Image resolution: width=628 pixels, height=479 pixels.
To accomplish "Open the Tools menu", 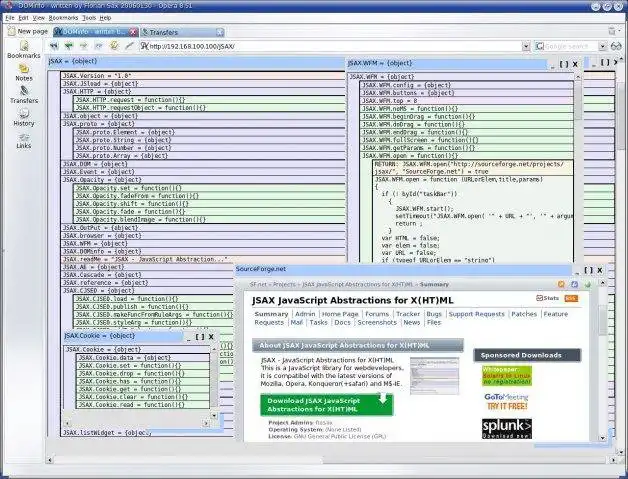I will pos(89,18).
